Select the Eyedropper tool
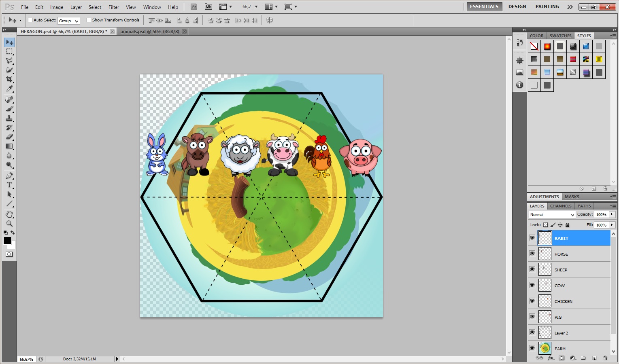 [x=9, y=89]
